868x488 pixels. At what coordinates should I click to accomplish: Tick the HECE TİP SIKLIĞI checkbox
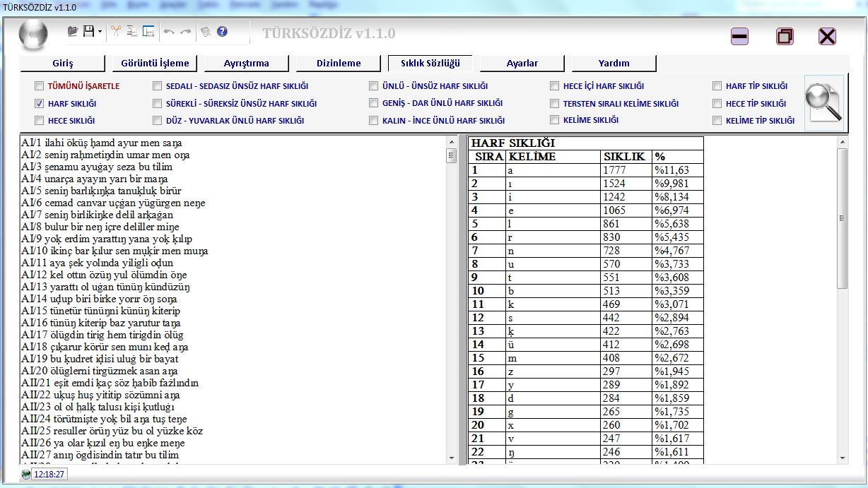tap(718, 103)
